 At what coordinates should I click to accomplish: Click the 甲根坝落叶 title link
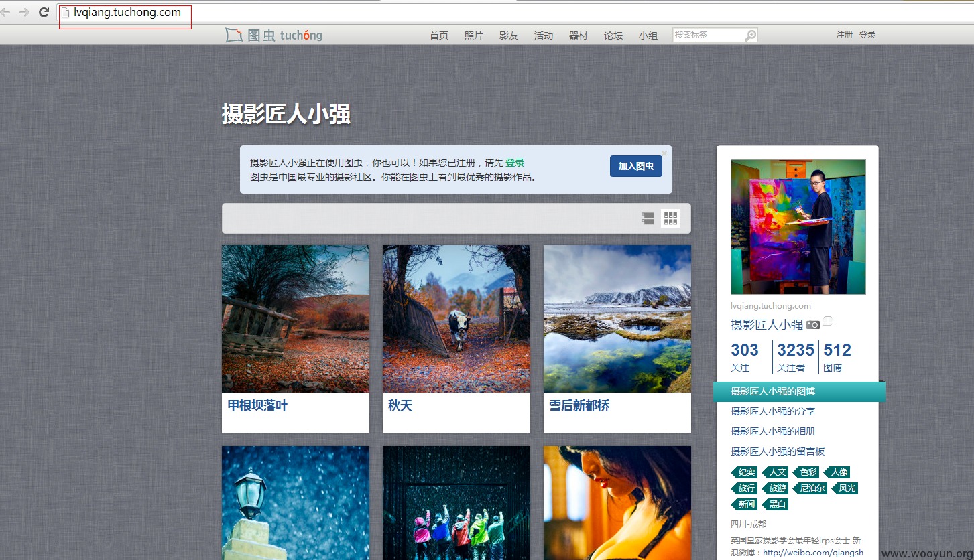257,406
